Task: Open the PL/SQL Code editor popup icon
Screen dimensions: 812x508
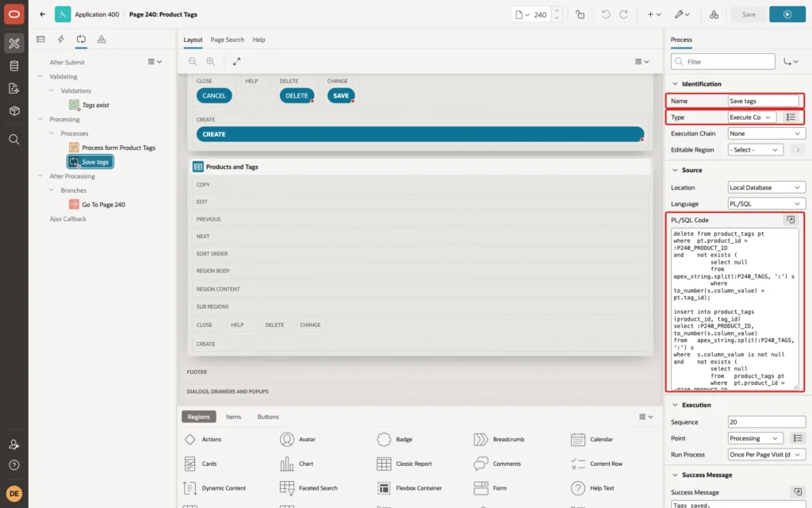Action: click(x=791, y=220)
